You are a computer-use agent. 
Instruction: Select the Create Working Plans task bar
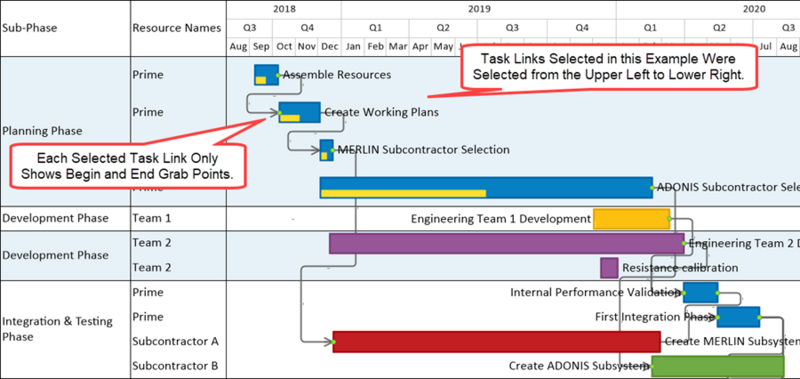click(x=299, y=112)
